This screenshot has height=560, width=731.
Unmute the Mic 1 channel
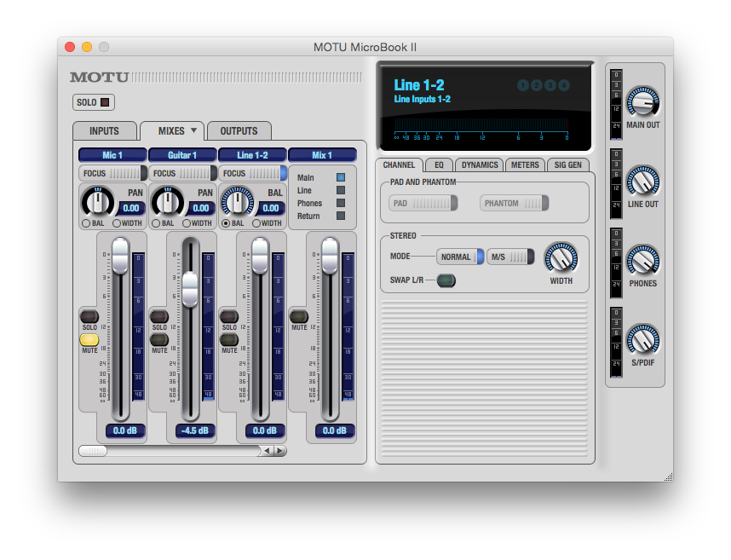pyautogui.click(x=89, y=340)
